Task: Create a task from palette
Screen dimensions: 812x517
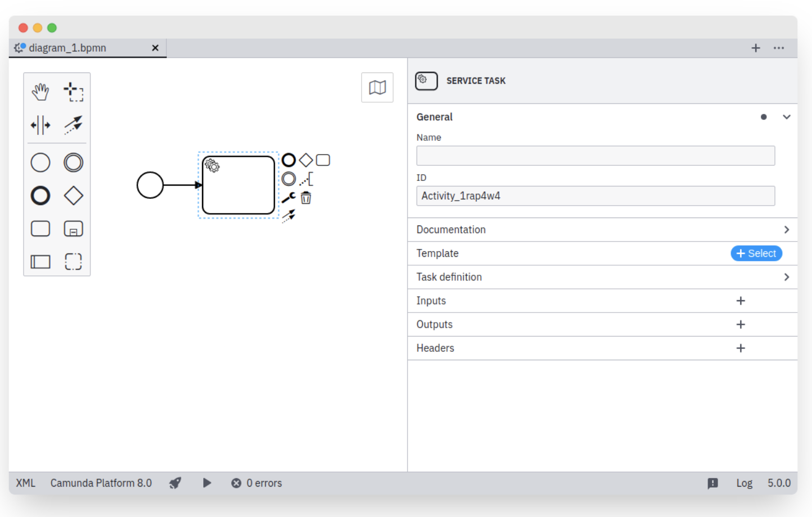Action: click(40, 229)
